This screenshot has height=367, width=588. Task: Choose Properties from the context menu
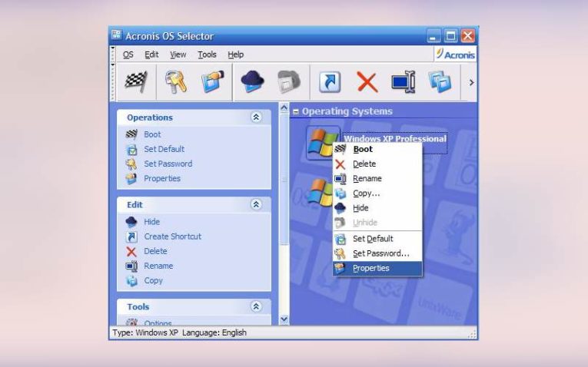pos(377,268)
